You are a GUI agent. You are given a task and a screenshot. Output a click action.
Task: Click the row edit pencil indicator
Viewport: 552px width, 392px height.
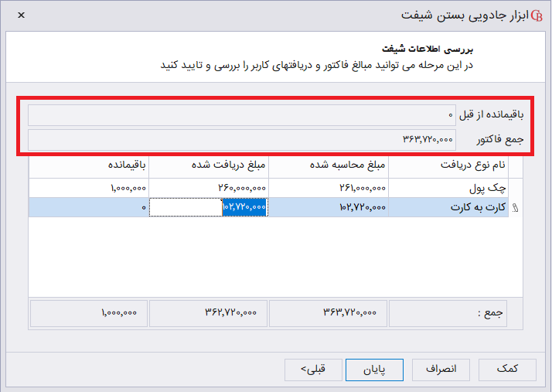[516, 207]
